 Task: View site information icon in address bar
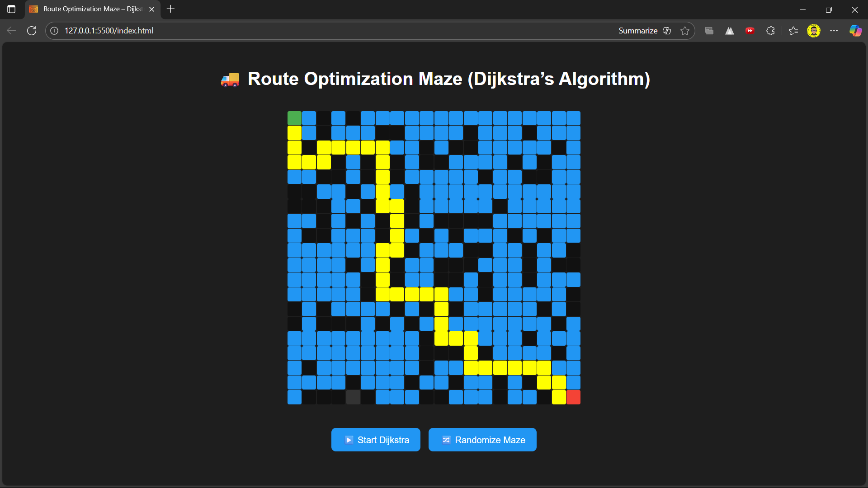54,31
